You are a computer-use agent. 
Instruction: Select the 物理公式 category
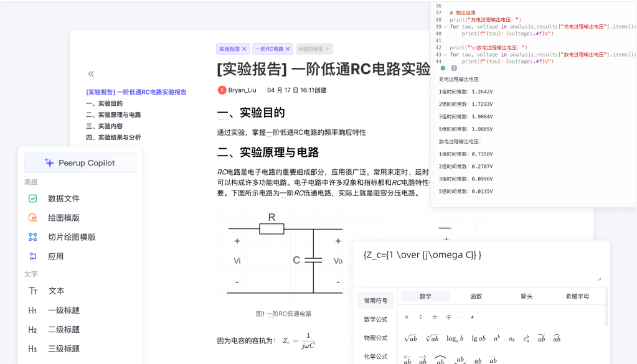coord(375,338)
